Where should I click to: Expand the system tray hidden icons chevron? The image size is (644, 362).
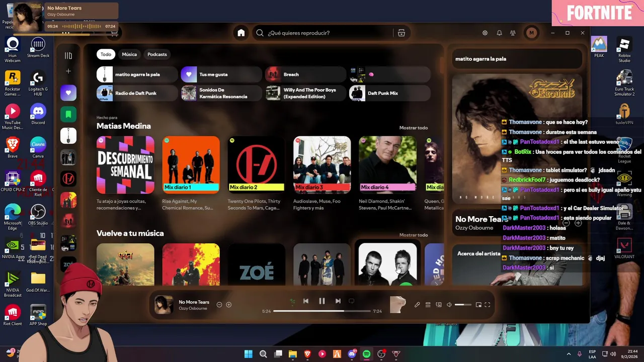569,354
